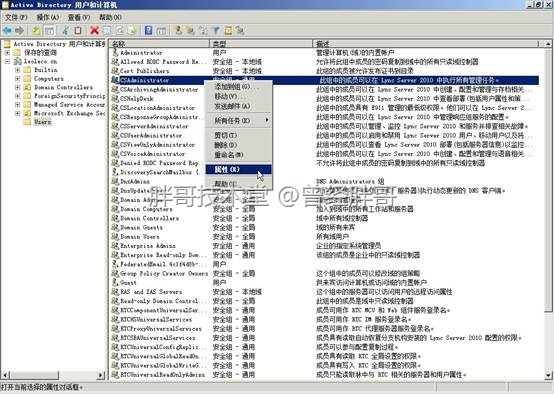Choose 发送邮件(A) in context menu
The height and width of the screenshot is (394, 554).
[238, 106]
